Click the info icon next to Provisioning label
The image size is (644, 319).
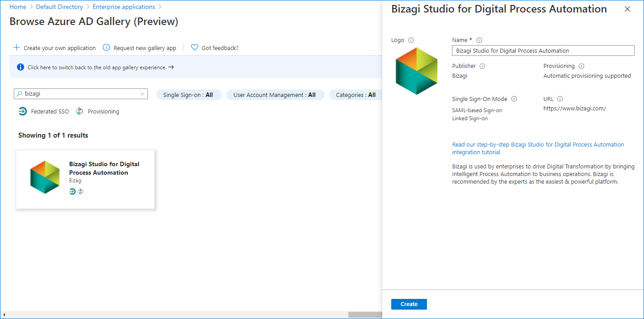pos(581,66)
